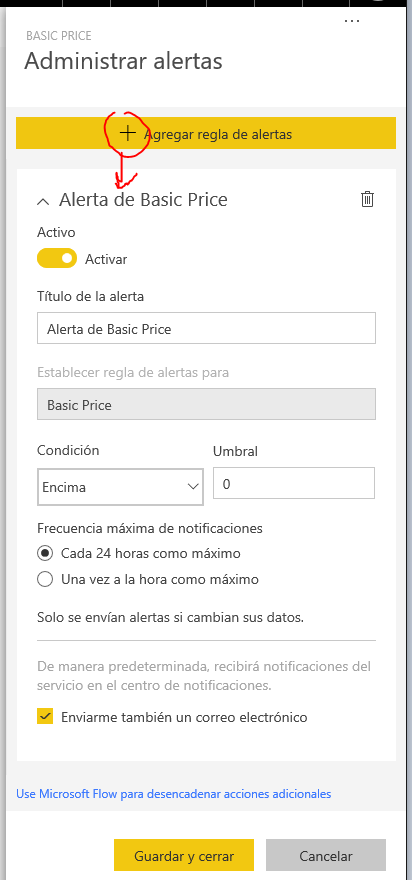The width and height of the screenshot is (412, 880).
Task: Delete the alert with the trash icon
Action: [x=367, y=199]
